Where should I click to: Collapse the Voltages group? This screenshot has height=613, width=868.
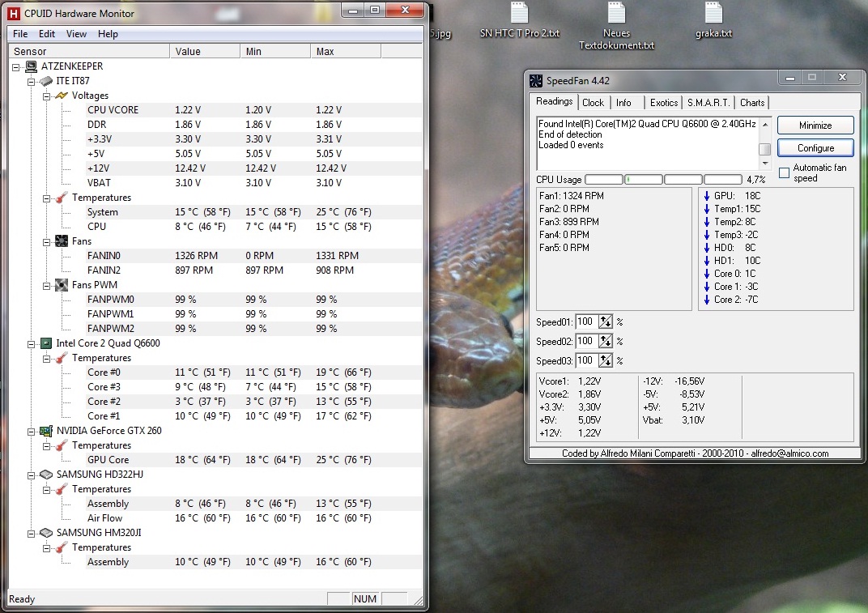[x=46, y=96]
